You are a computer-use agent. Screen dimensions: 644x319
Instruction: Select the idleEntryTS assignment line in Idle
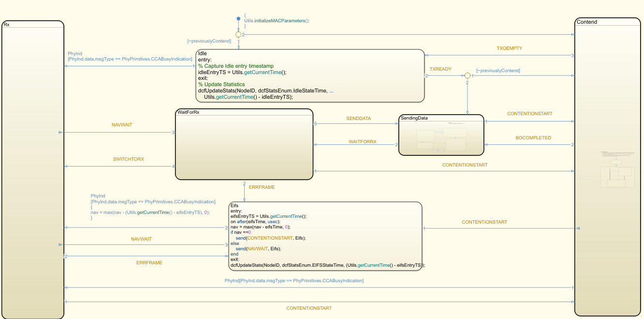[242, 72]
